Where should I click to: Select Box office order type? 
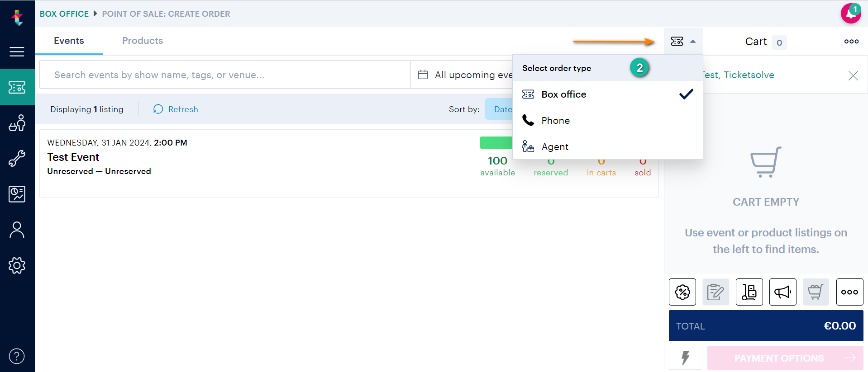click(563, 94)
